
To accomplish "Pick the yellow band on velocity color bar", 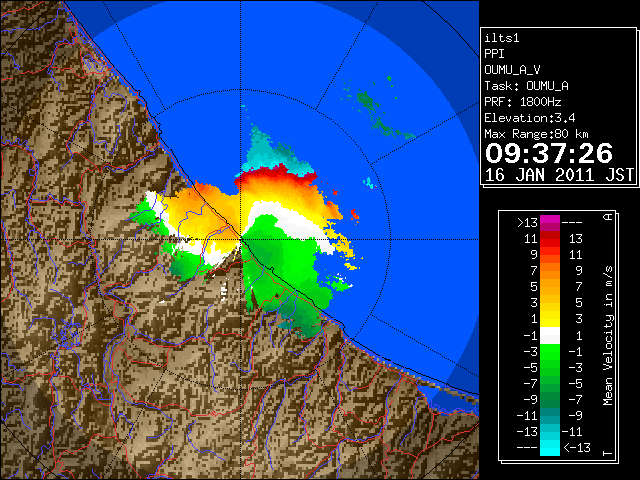I will 550,320.
